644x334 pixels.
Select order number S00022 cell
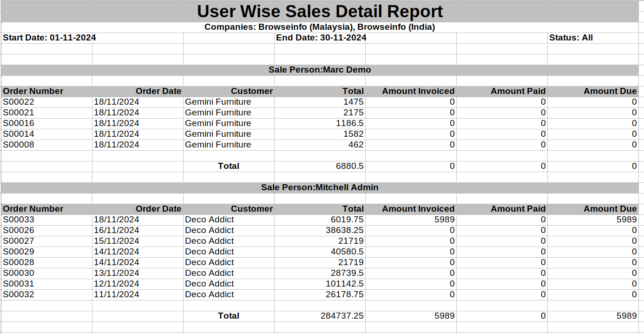click(x=19, y=102)
